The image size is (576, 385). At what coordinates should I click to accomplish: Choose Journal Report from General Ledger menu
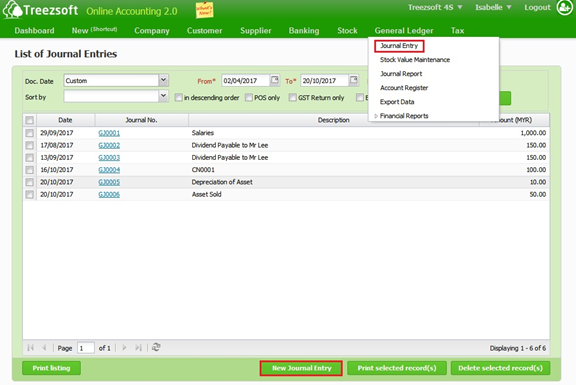point(401,74)
